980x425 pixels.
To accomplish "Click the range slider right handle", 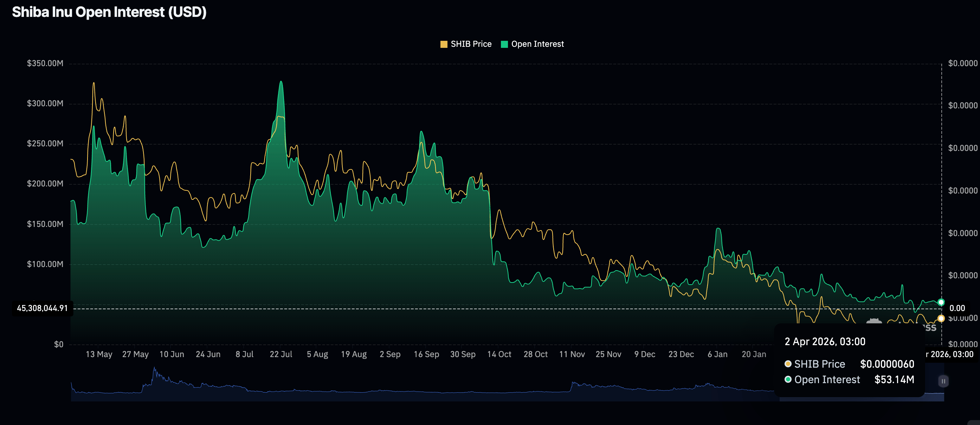I will (943, 381).
